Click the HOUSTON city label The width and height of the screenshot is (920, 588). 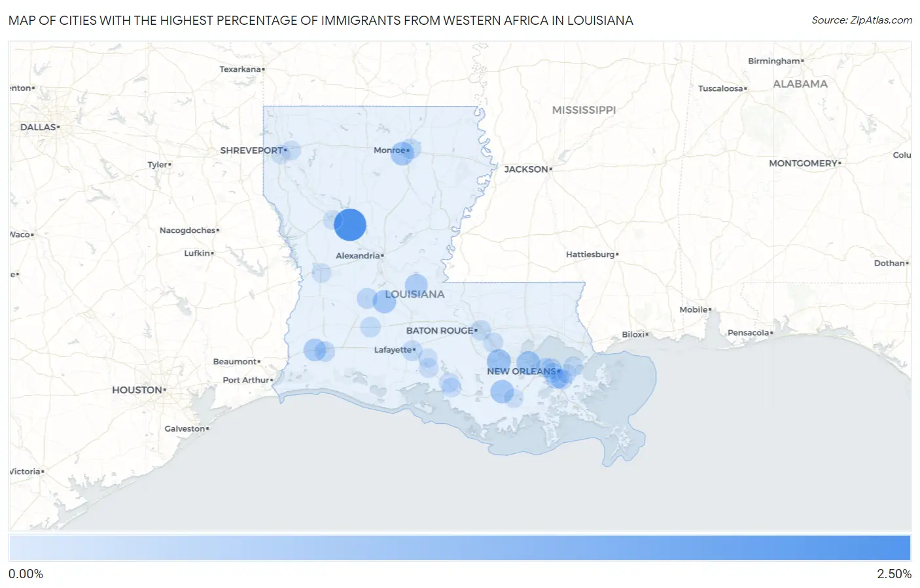point(137,390)
